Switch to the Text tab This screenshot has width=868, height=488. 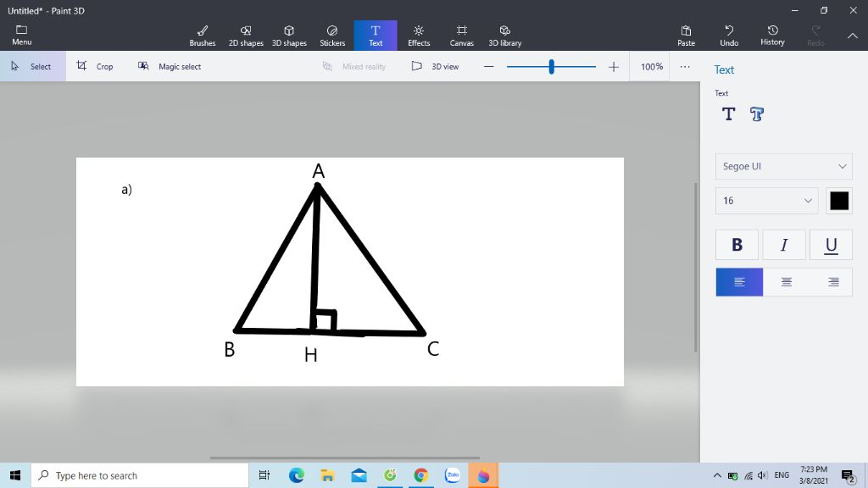(376, 36)
